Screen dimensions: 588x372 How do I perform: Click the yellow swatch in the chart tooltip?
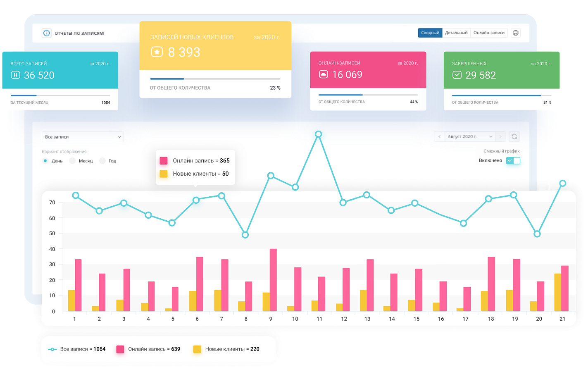click(164, 174)
